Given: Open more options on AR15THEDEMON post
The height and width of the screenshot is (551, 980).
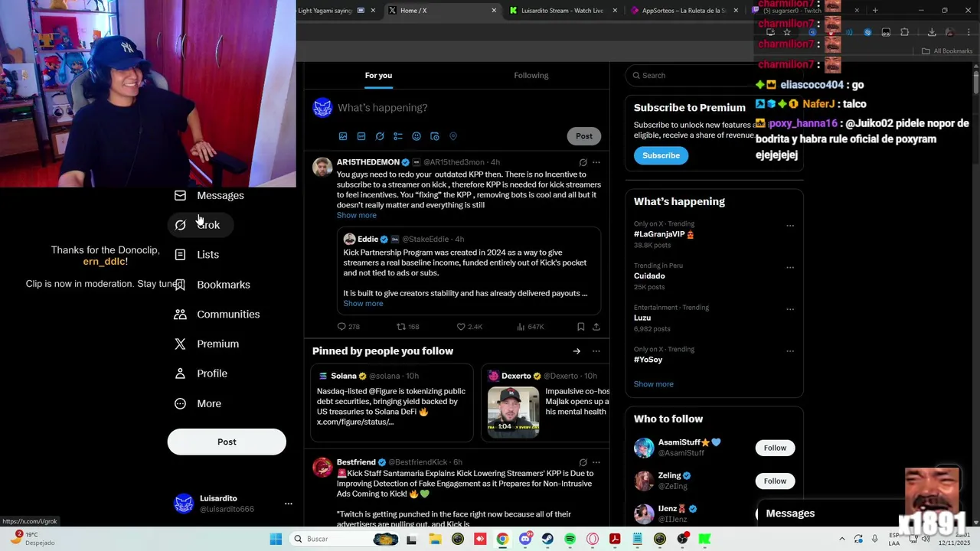Looking at the screenshot, I should [596, 162].
